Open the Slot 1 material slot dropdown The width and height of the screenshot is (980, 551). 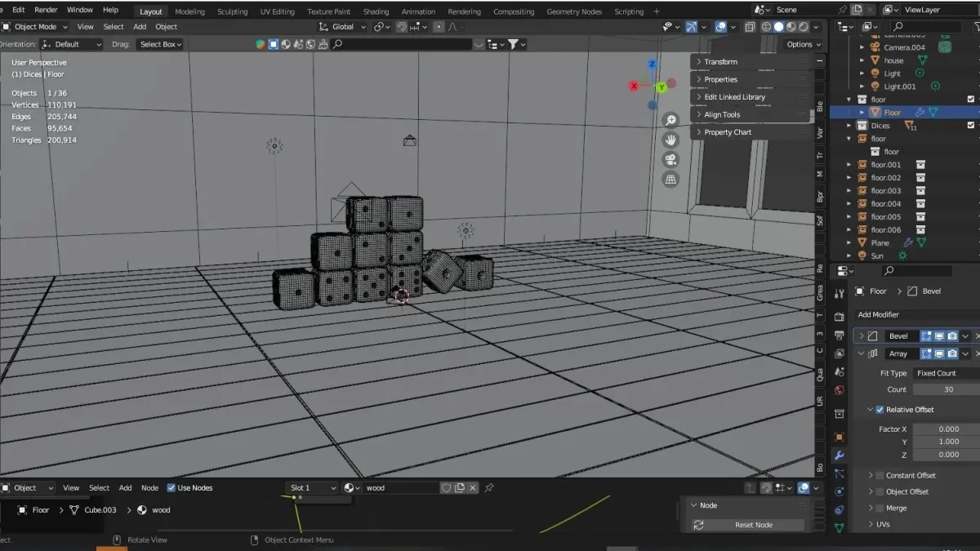tap(311, 487)
